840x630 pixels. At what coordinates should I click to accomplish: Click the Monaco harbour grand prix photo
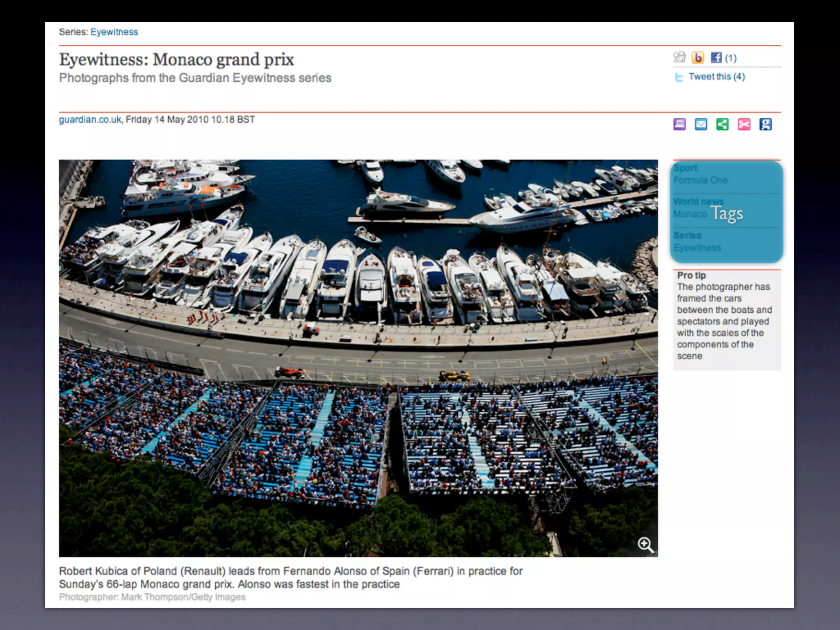pos(358,358)
